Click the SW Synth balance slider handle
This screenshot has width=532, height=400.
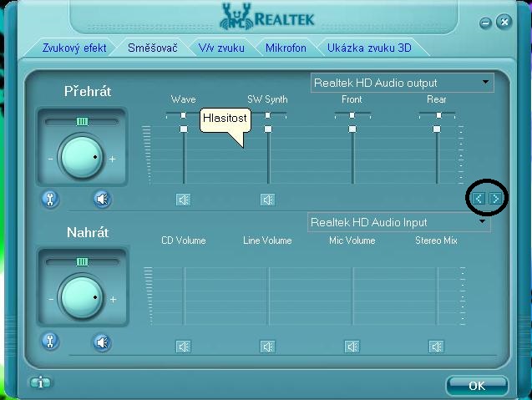click(x=268, y=115)
